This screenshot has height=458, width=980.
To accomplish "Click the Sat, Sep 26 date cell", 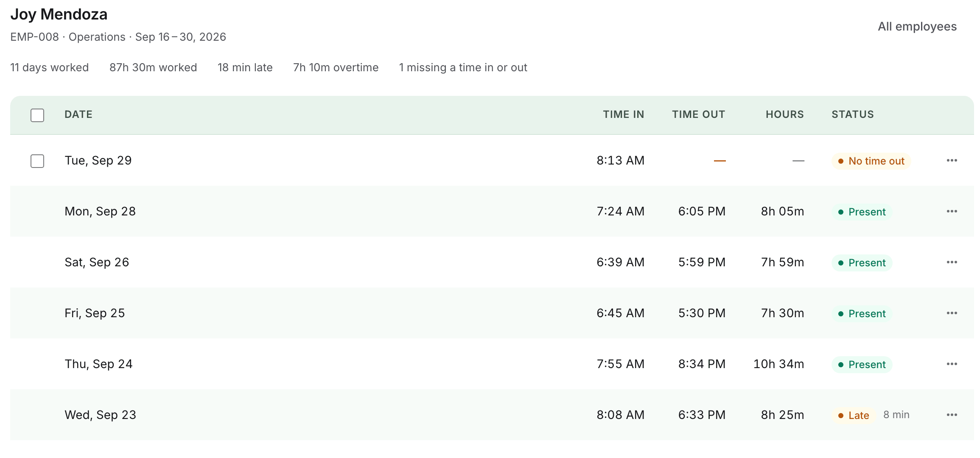I will coord(97,262).
